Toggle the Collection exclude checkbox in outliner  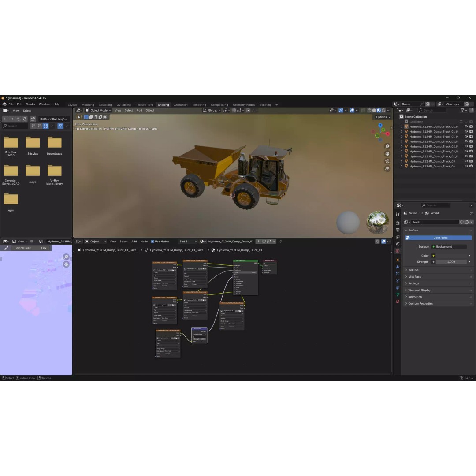tap(461, 122)
